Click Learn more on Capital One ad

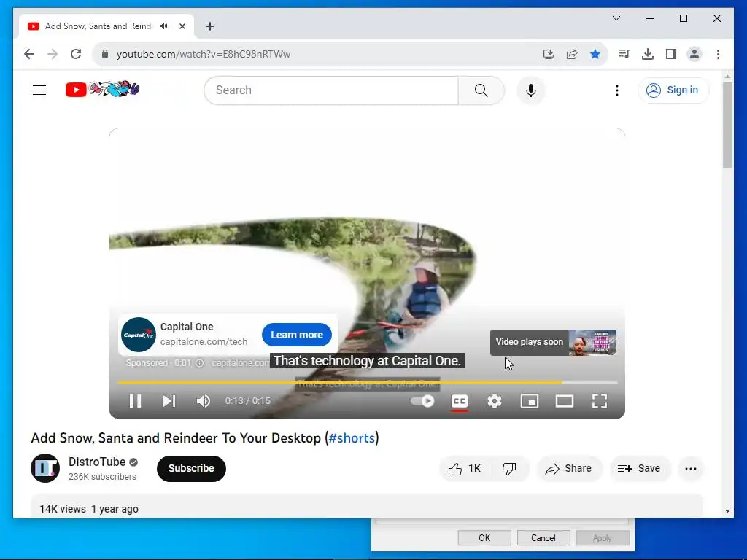tap(297, 335)
